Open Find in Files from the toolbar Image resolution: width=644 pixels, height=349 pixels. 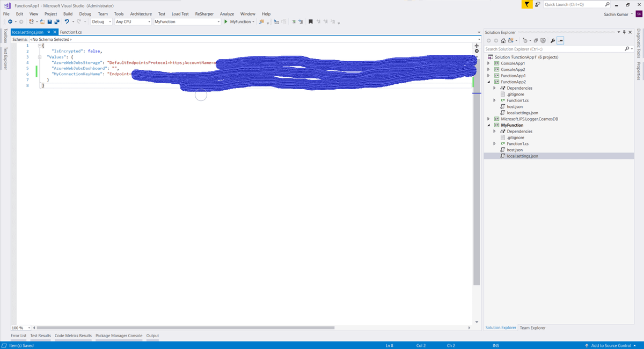[261, 21]
